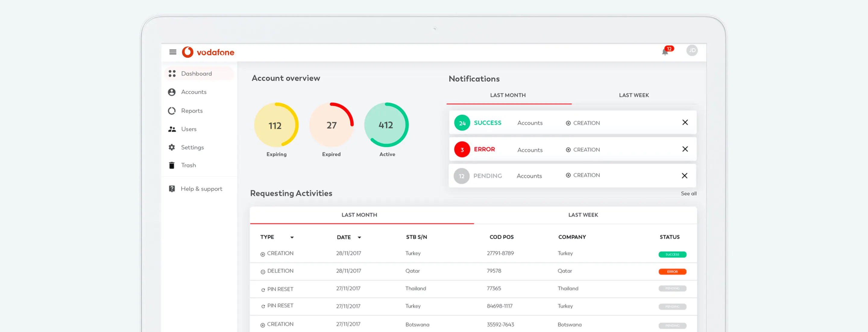Click the Vodafone logo

click(208, 52)
